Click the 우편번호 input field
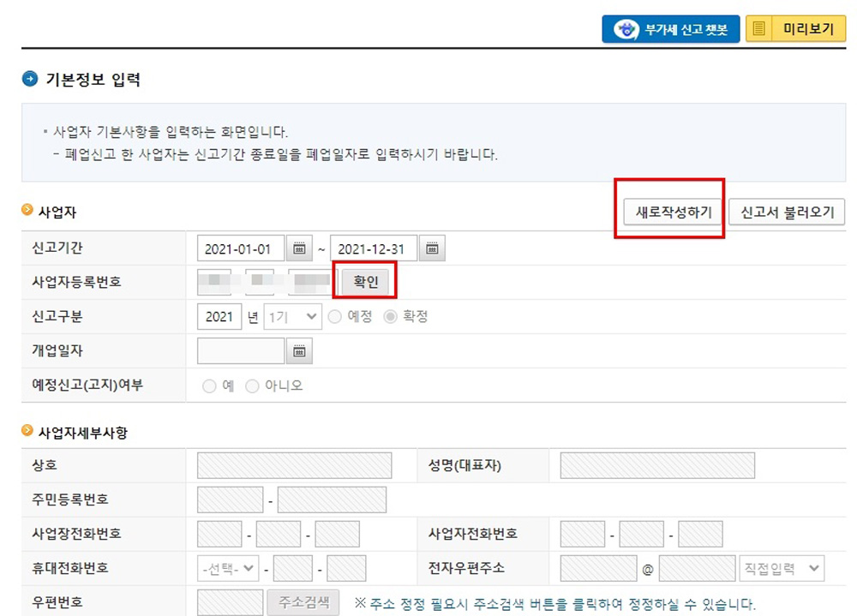Viewport: 857px width, 616px height. point(230,603)
